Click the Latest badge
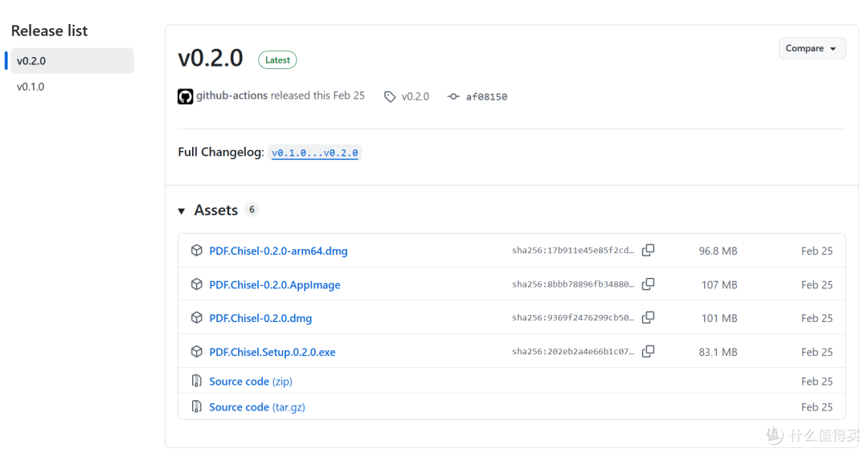The width and height of the screenshot is (868, 453). [277, 59]
